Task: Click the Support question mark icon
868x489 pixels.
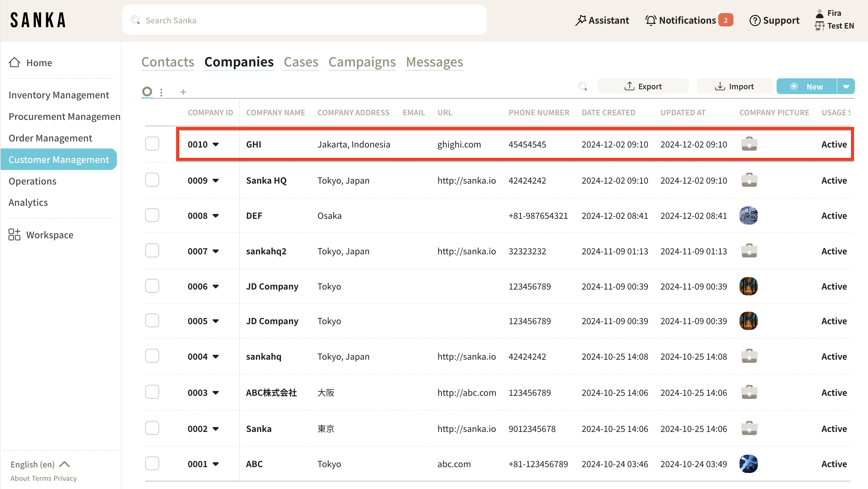Action: [754, 20]
